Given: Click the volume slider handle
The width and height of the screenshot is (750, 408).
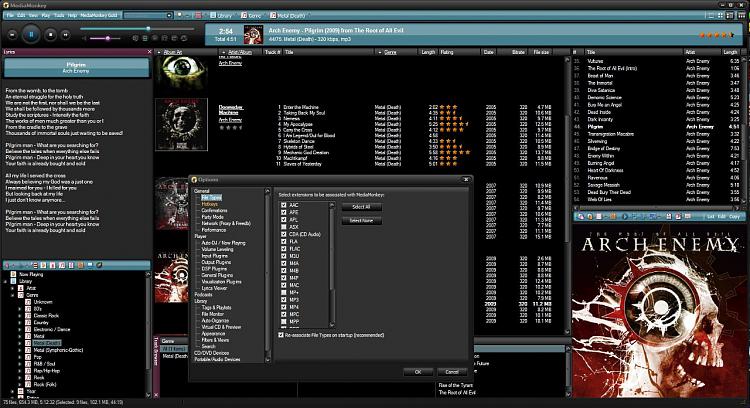Looking at the screenshot, I should pyautogui.click(x=108, y=38).
